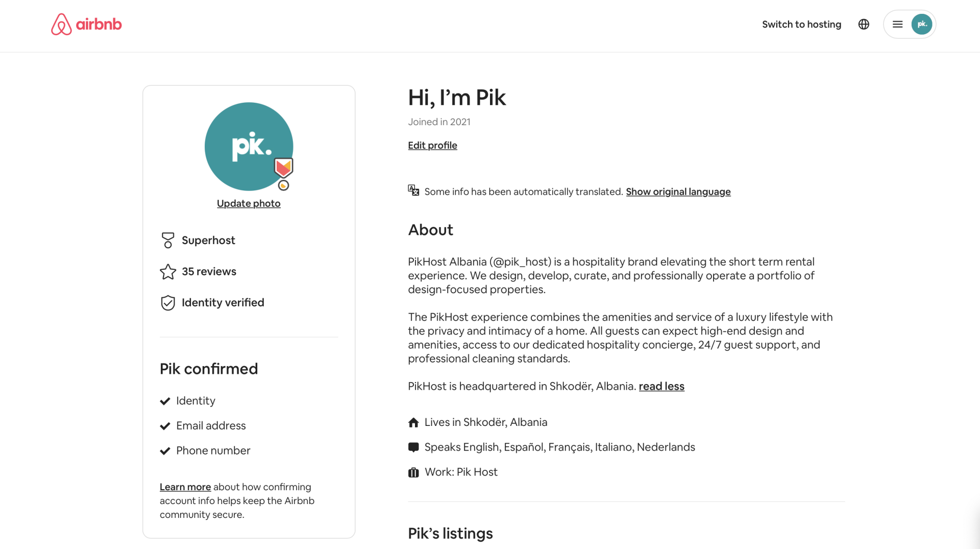
Task: Open Learn more about confirming account info
Action: (x=185, y=487)
